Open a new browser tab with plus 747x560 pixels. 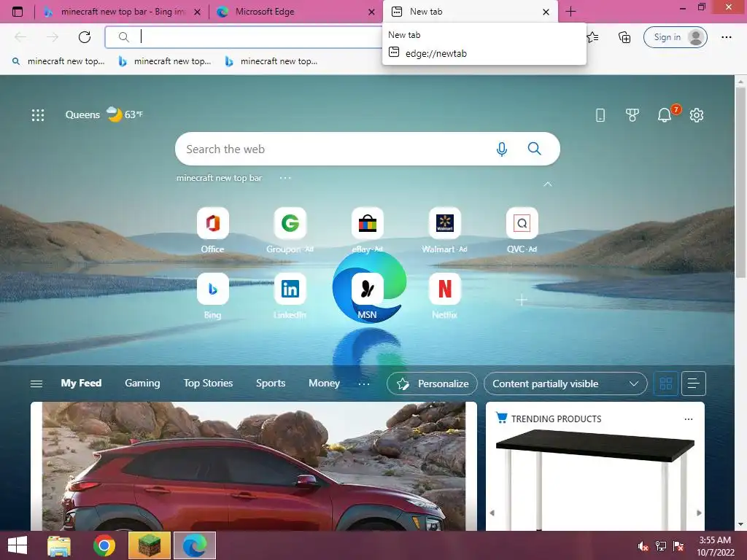570,12
